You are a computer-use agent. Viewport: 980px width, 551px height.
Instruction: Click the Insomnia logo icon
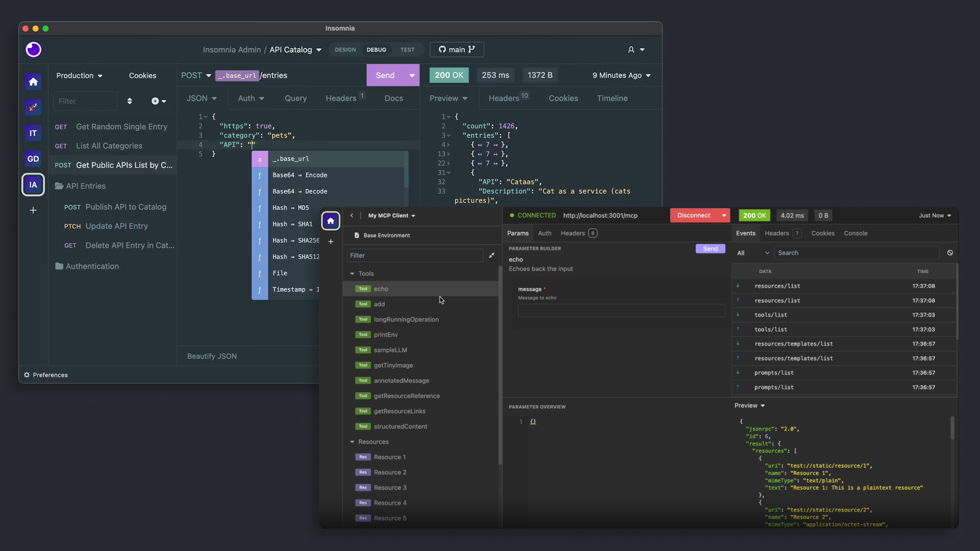click(33, 49)
